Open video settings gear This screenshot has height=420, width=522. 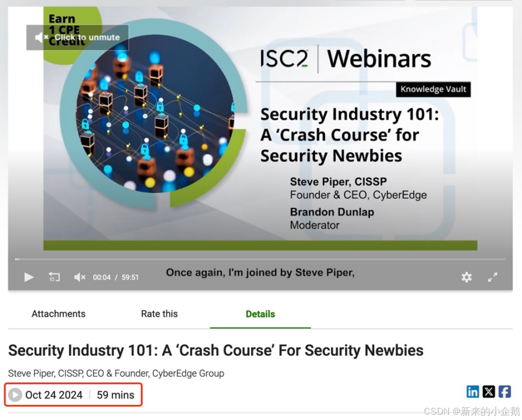[467, 277]
